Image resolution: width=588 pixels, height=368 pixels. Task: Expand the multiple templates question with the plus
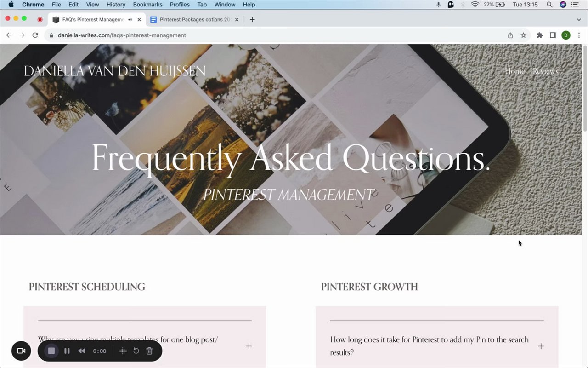click(249, 346)
